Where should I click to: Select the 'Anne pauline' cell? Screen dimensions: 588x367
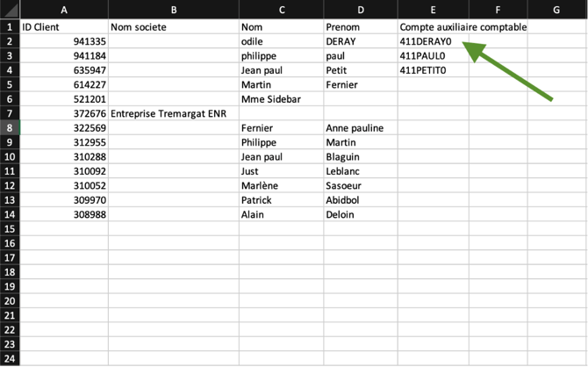[x=361, y=128]
